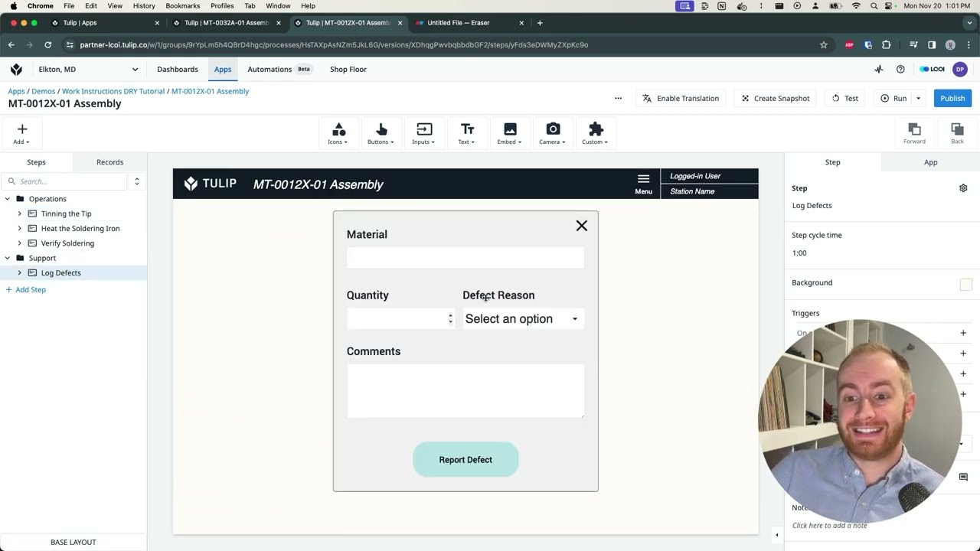Switch to the App tab

coord(930,162)
